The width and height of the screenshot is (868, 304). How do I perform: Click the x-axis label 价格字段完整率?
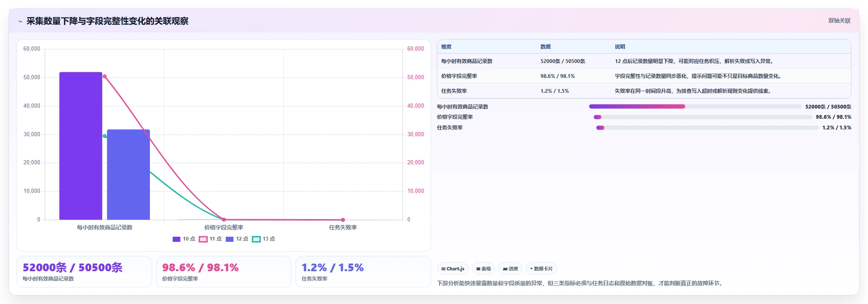224,227
